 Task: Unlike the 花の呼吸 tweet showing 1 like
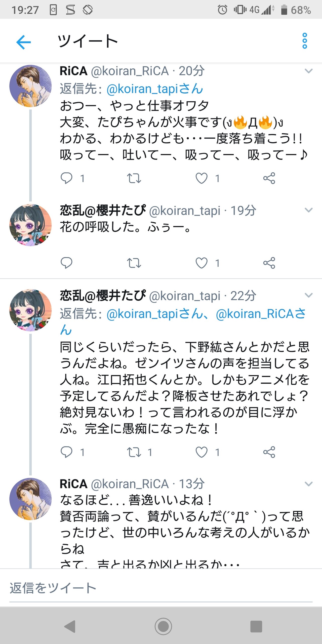tap(202, 263)
